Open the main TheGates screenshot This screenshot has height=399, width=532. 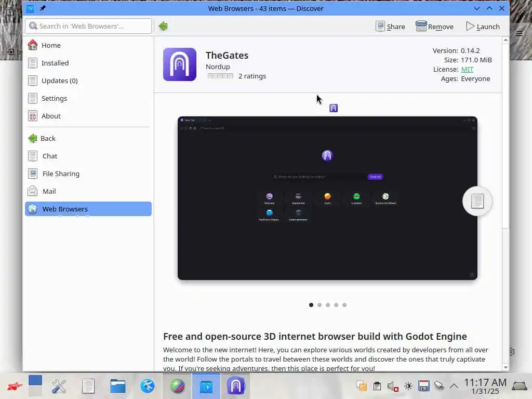327,198
